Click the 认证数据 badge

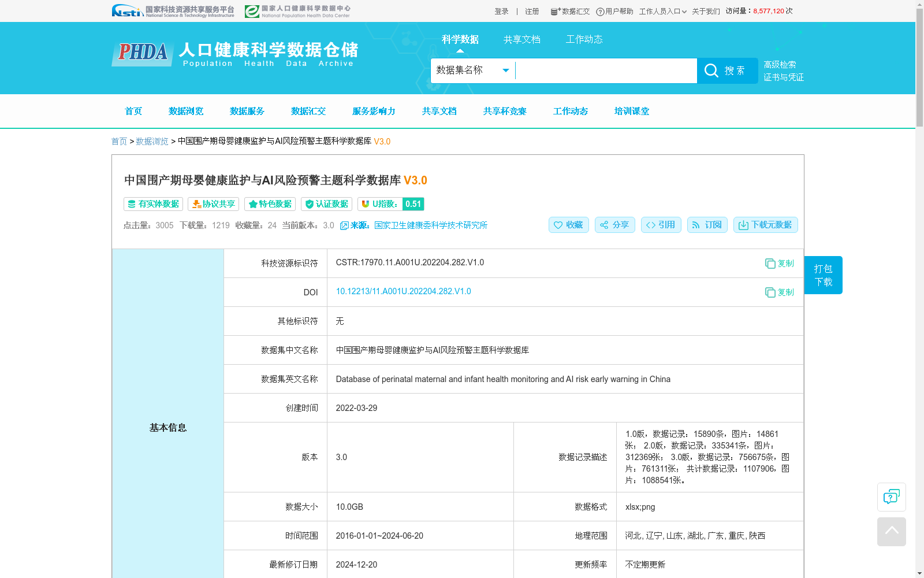(326, 204)
